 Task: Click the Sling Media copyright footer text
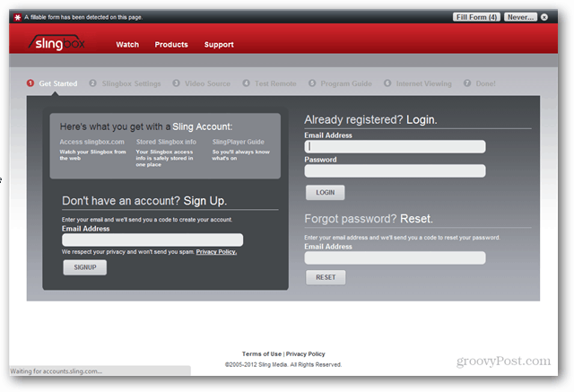(283, 364)
